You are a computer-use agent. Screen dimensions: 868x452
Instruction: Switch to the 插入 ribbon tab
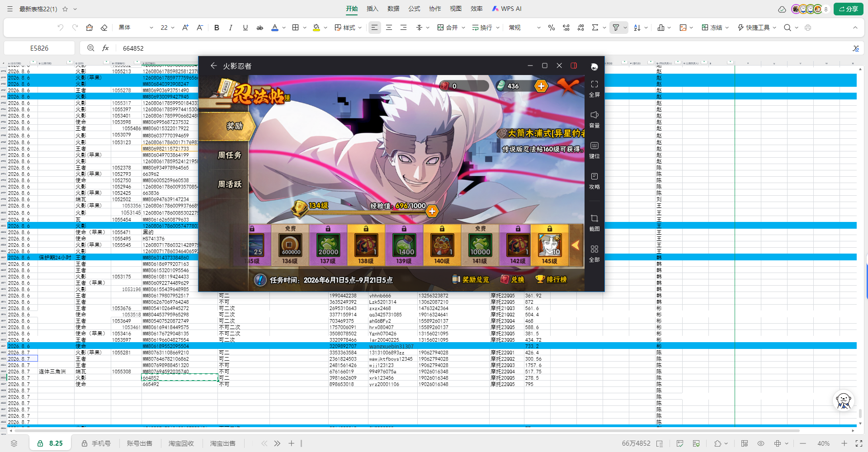(x=373, y=9)
